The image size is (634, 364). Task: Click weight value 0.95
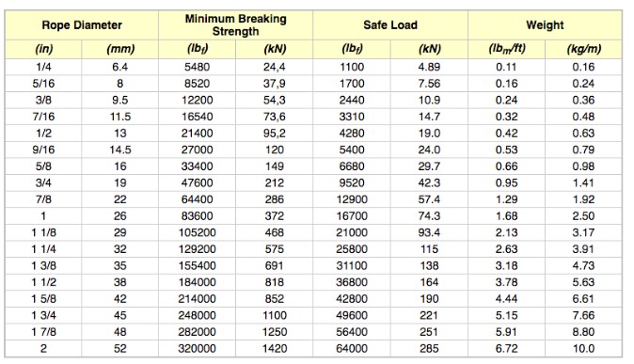(506, 183)
